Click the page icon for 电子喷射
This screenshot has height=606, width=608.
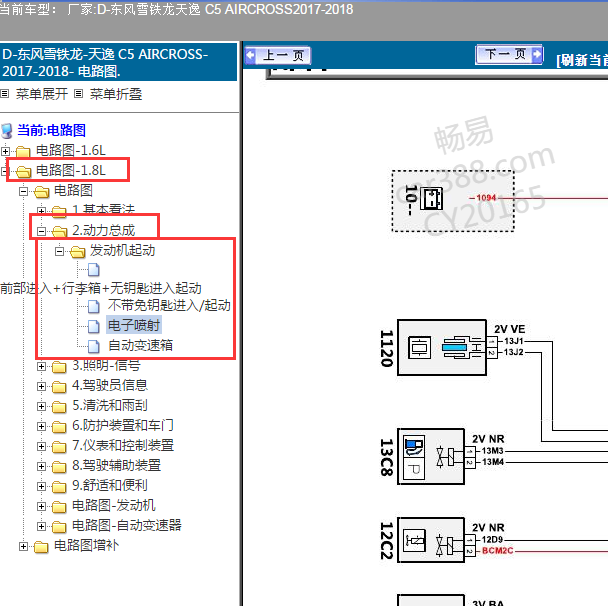pos(93,326)
